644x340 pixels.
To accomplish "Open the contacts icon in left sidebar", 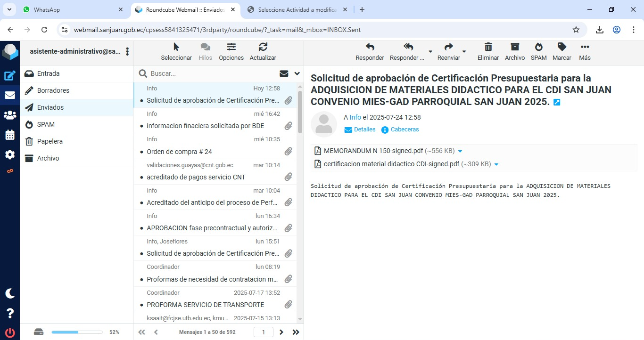I will (10, 115).
